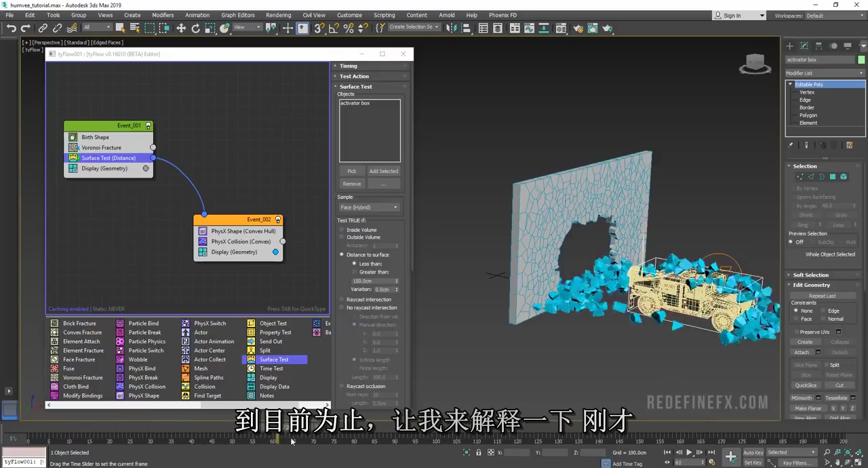
Task: Enable the Inside Volume test option
Action: (x=341, y=229)
